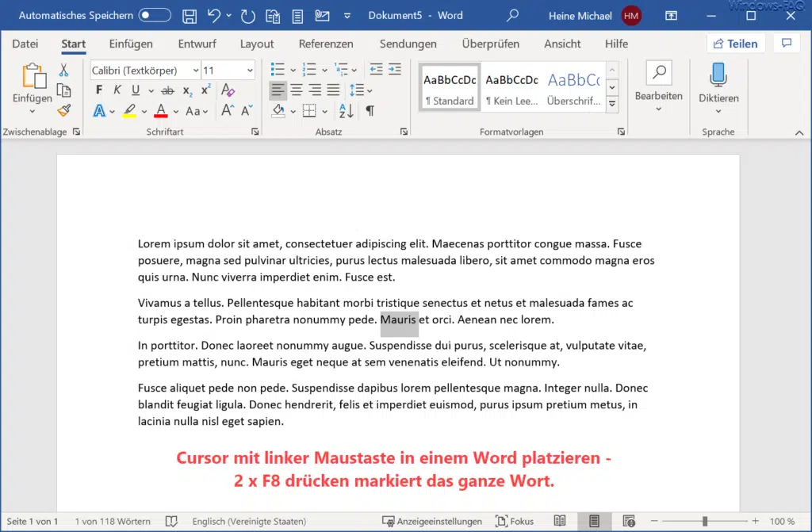Open the font size 11 dropdown

coord(249,70)
